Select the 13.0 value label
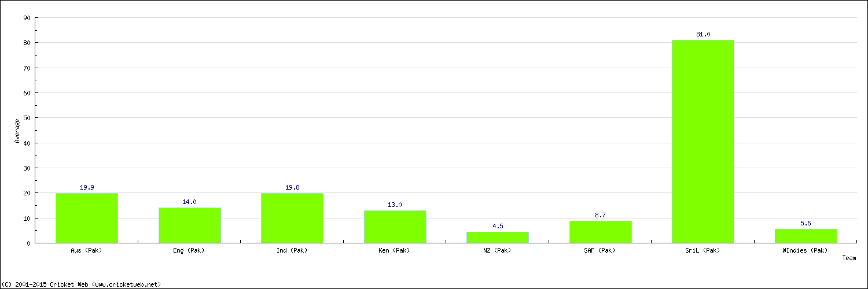 tap(395, 205)
